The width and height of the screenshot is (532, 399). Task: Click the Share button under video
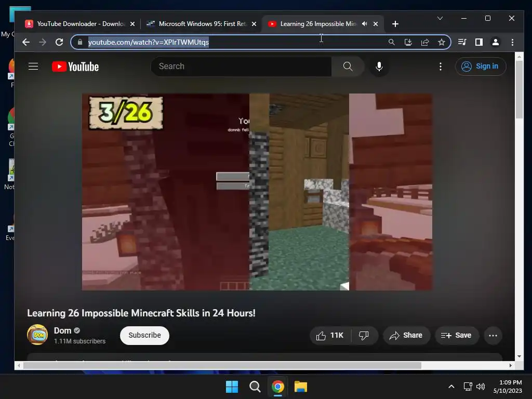coord(406,336)
